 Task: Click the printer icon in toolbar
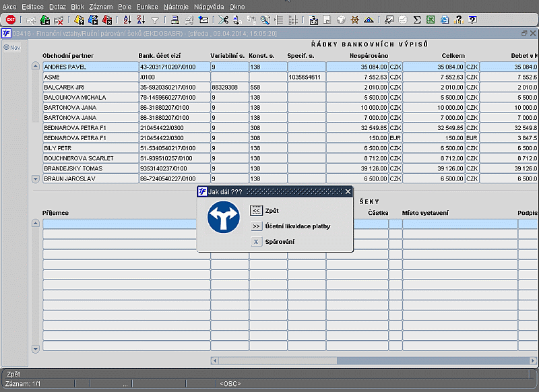click(175, 20)
